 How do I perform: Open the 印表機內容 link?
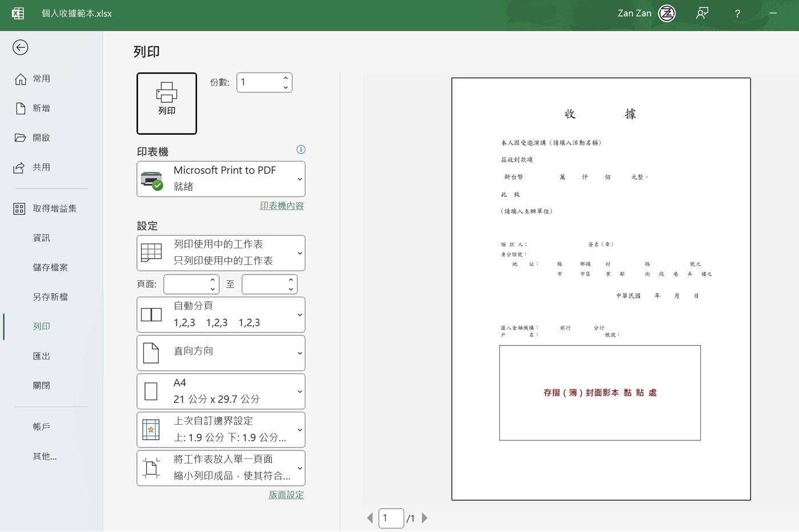tap(282, 206)
